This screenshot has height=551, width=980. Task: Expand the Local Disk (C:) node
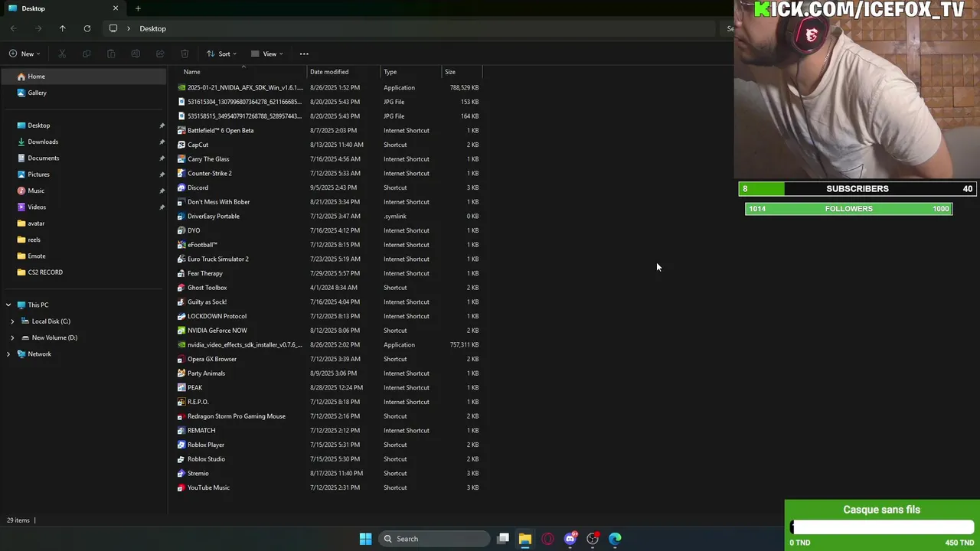pyautogui.click(x=12, y=321)
